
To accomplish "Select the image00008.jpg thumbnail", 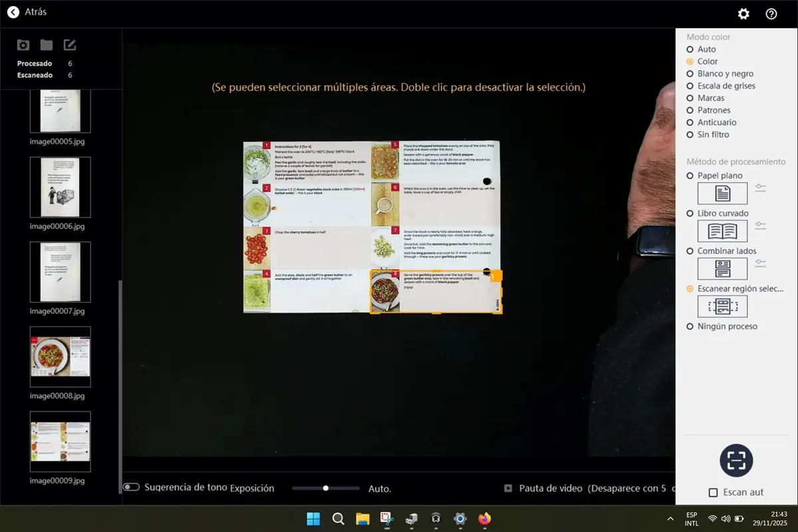I will (61, 357).
